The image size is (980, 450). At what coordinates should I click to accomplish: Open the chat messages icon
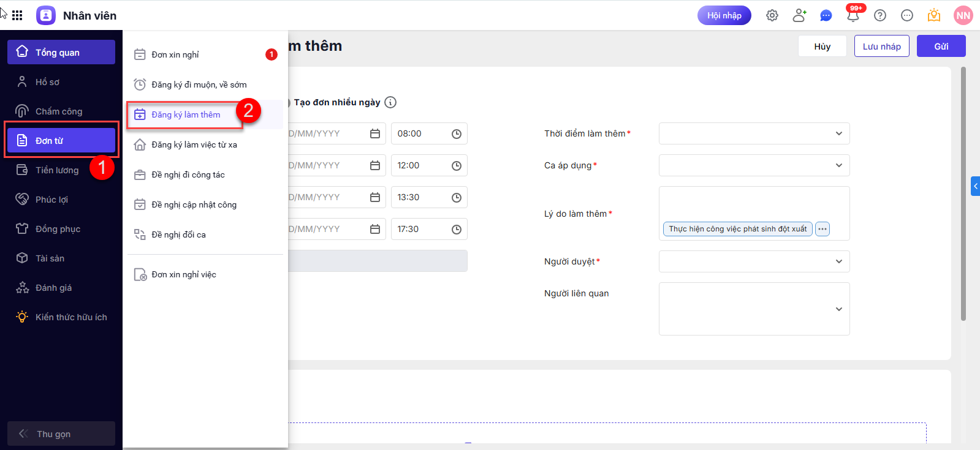pyautogui.click(x=826, y=15)
